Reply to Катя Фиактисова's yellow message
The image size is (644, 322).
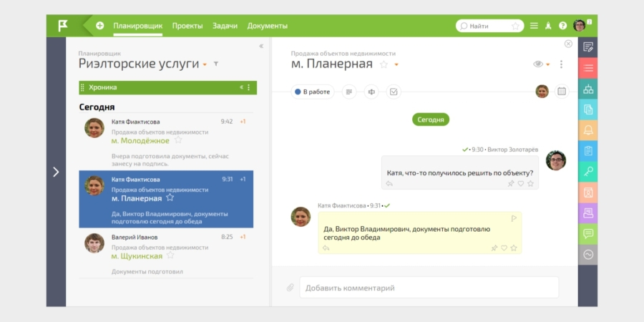[326, 248]
